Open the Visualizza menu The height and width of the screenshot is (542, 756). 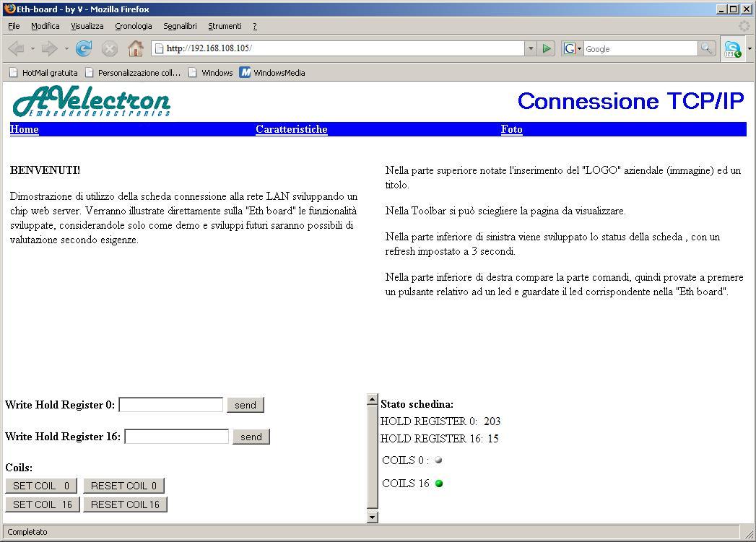click(87, 26)
